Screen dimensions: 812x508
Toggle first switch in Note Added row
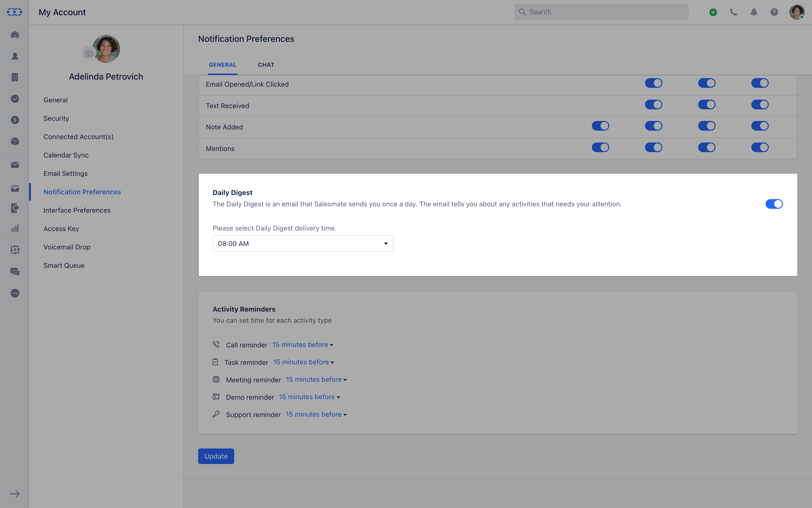click(600, 126)
